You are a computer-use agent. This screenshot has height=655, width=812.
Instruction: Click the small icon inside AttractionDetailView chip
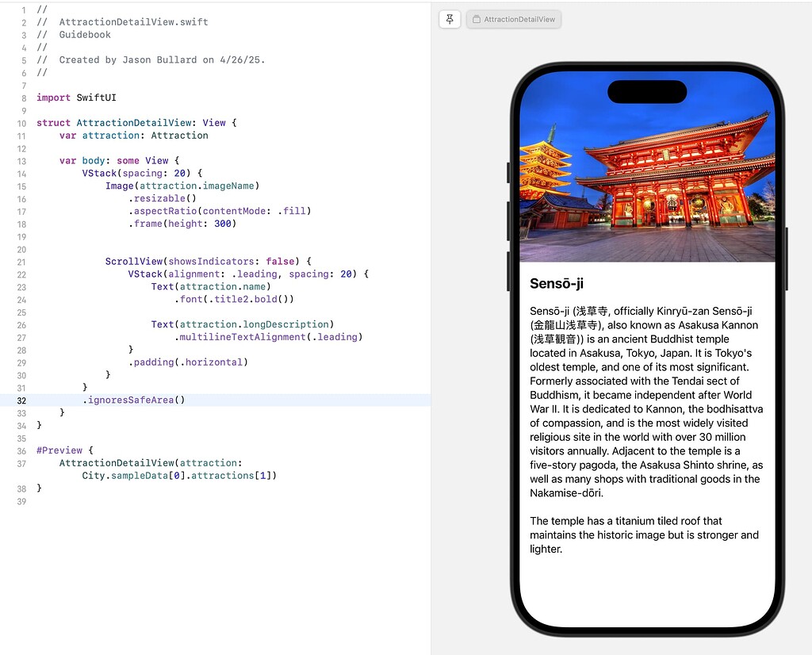(x=477, y=19)
